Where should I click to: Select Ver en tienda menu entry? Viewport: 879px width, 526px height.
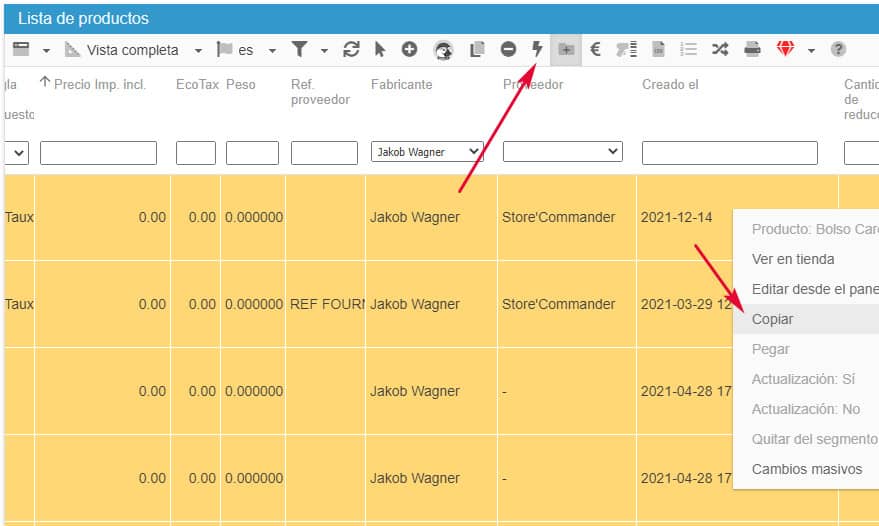pos(793,259)
